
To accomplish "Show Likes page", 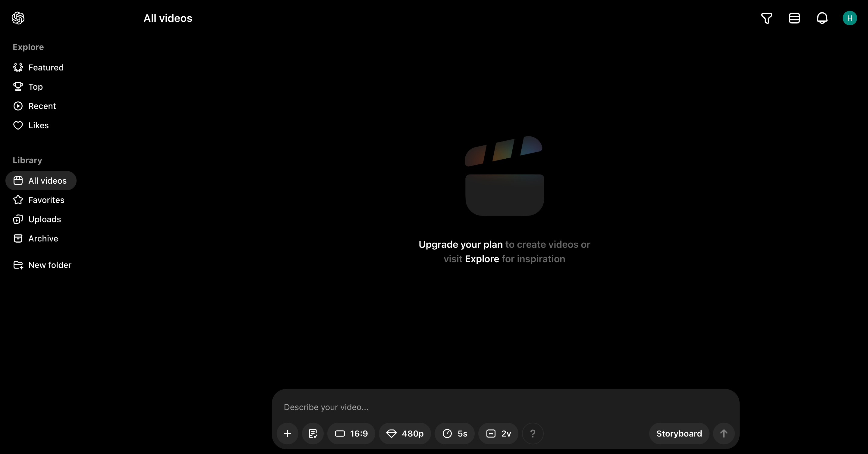I will (31, 125).
